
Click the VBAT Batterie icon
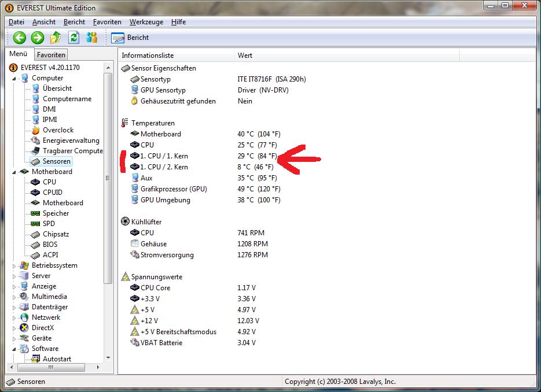coord(135,342)
